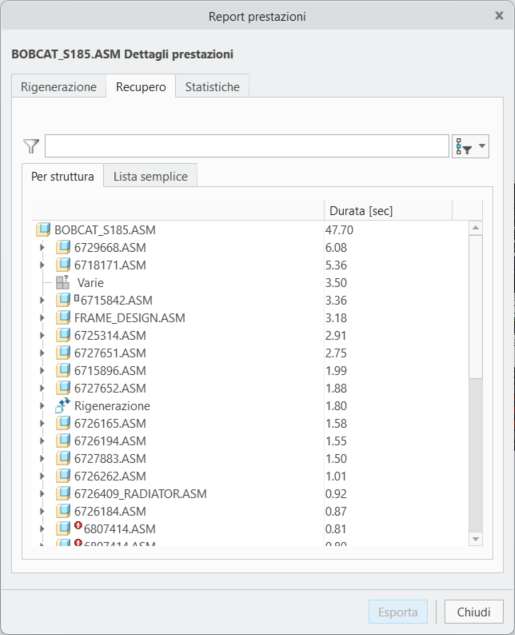Screen dimensions: 515x635
Task: Click the Chiudi button
Action: pos(474,612)
